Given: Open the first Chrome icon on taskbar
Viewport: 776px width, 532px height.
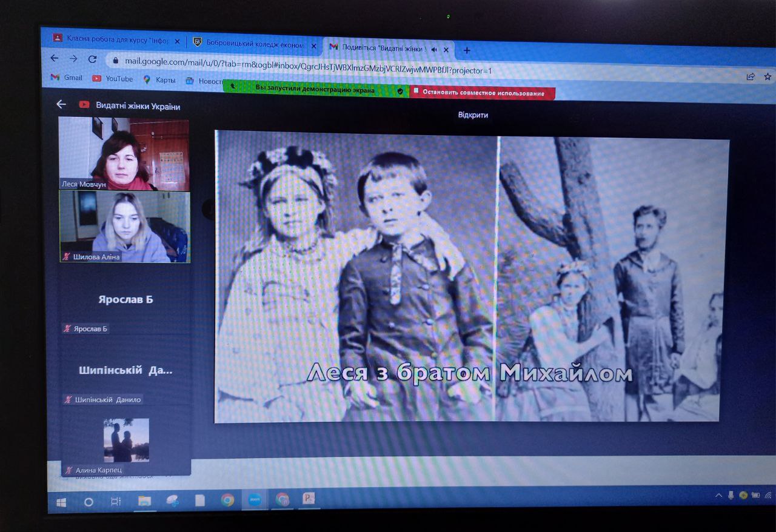Looking at the screenshot, I should (227, 500).
